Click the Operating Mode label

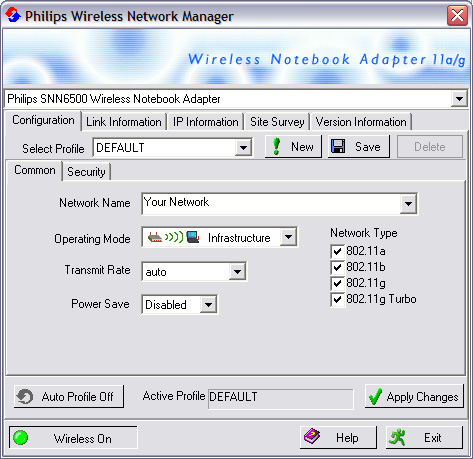[92, 239]
